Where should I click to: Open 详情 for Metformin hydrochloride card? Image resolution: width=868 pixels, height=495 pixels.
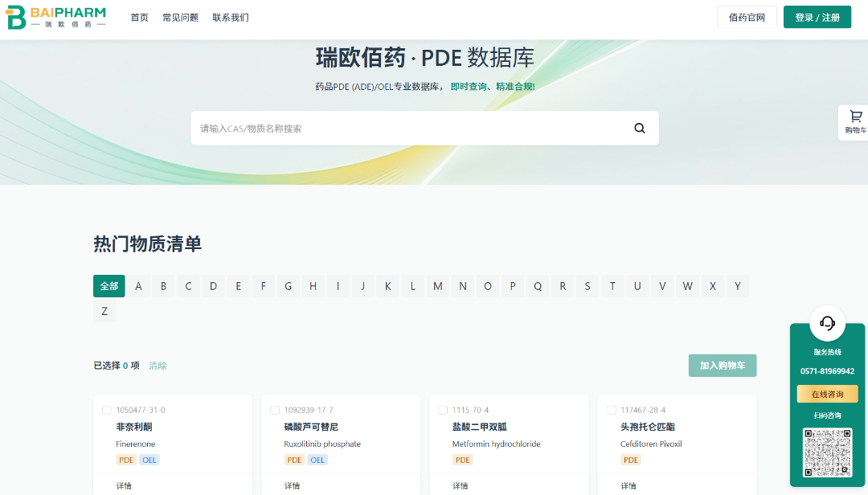click(461, 485)
